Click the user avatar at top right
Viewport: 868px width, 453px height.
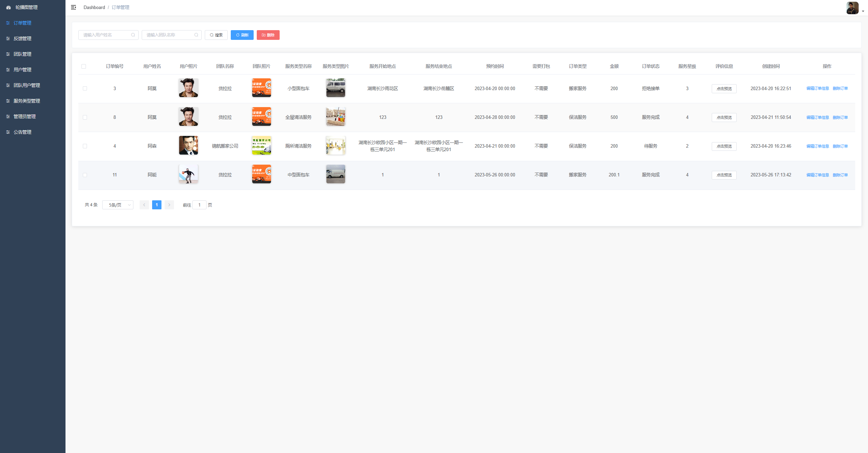852,8
